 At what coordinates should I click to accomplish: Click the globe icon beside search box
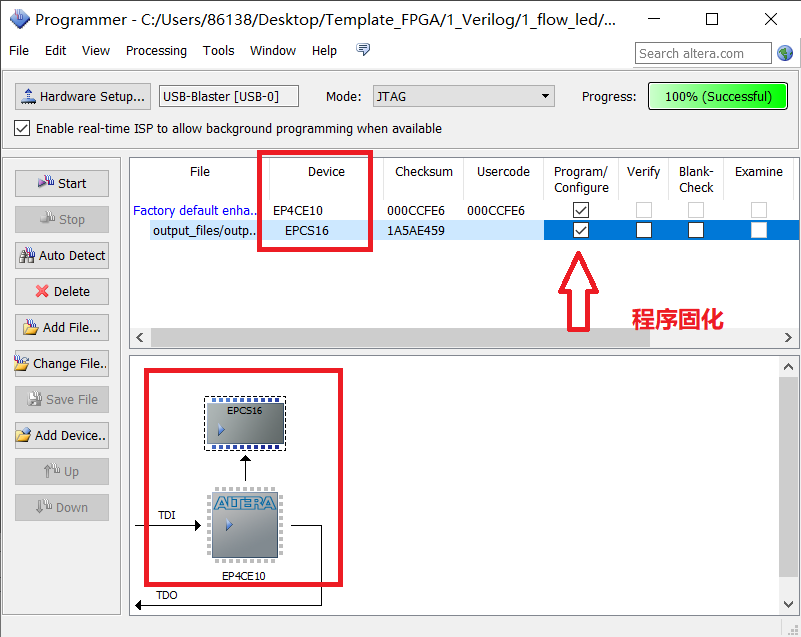point(785,53)
